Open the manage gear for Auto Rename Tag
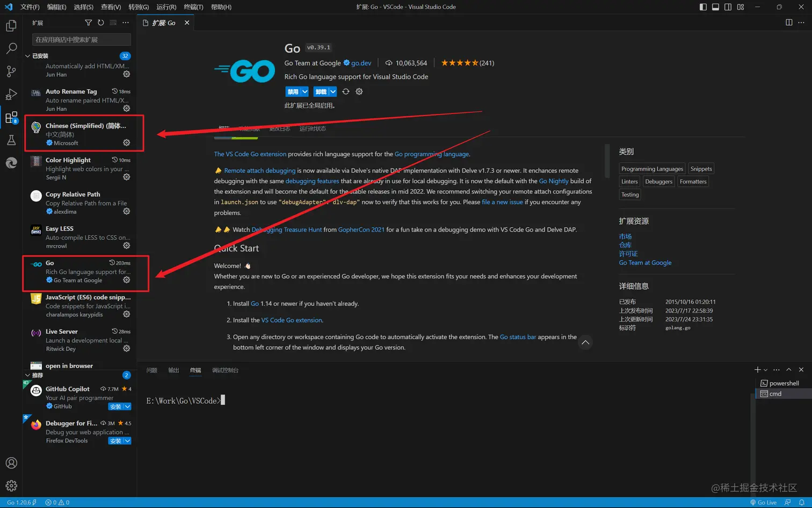 point(126,108)
